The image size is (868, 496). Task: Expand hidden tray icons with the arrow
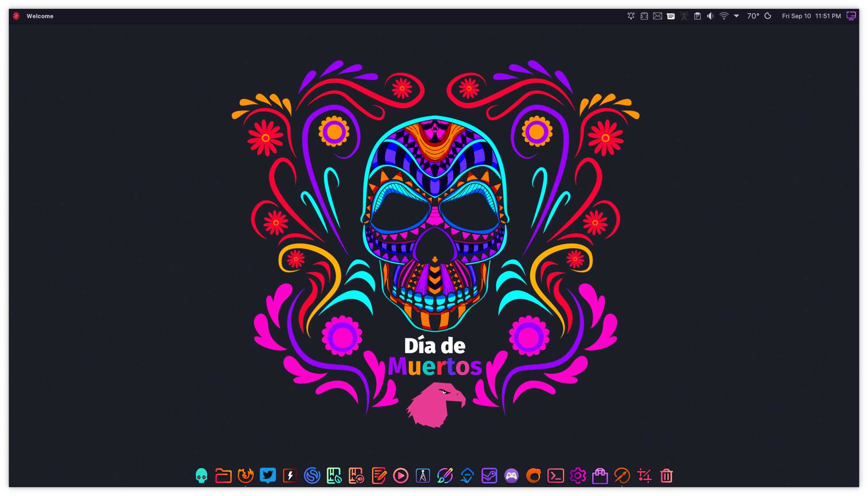[736, 16]
